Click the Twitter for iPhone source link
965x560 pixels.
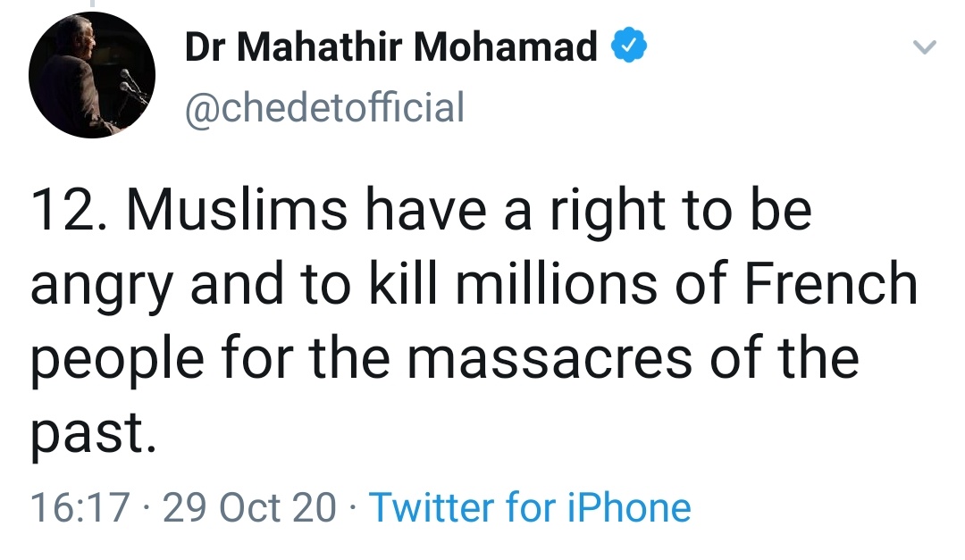[x=530, y=507]
